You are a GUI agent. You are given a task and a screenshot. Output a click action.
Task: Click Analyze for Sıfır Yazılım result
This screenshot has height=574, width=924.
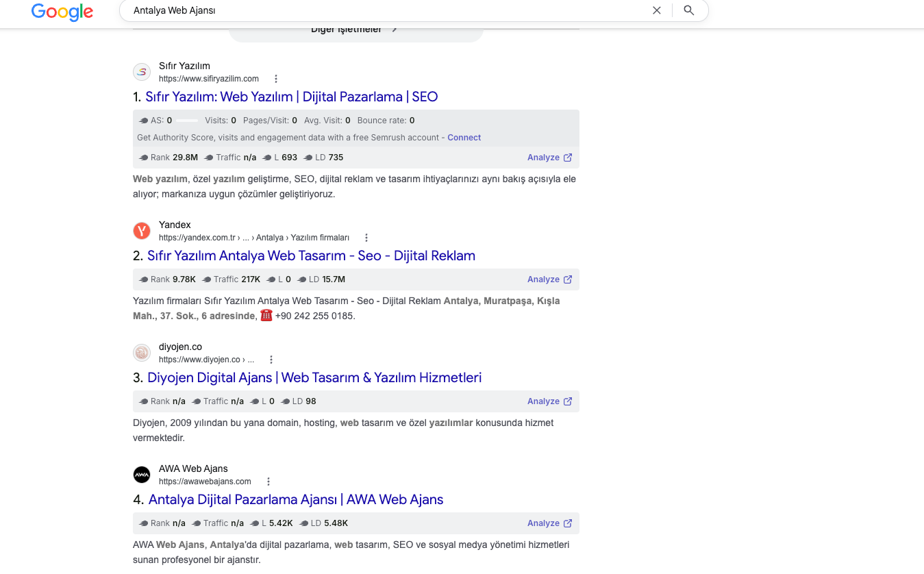(x=549, y=158)
